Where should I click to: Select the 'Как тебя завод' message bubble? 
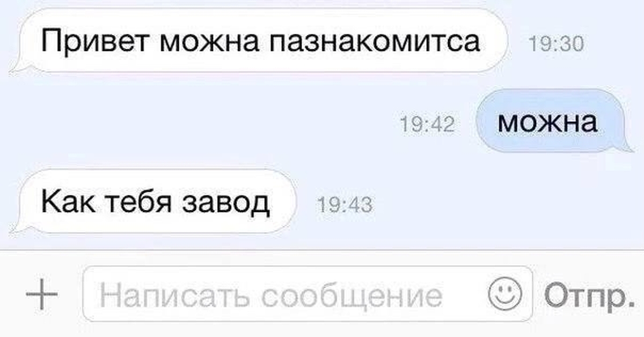click(155, 202)
